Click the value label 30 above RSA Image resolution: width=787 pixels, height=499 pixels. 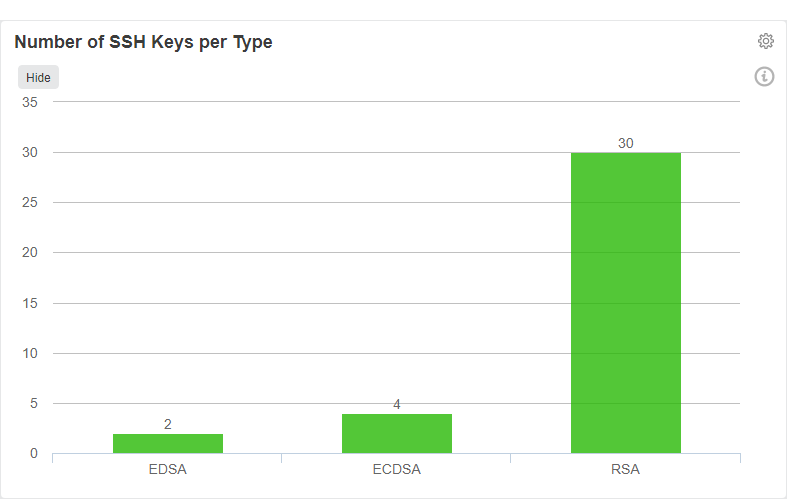[x=626, y=143]
